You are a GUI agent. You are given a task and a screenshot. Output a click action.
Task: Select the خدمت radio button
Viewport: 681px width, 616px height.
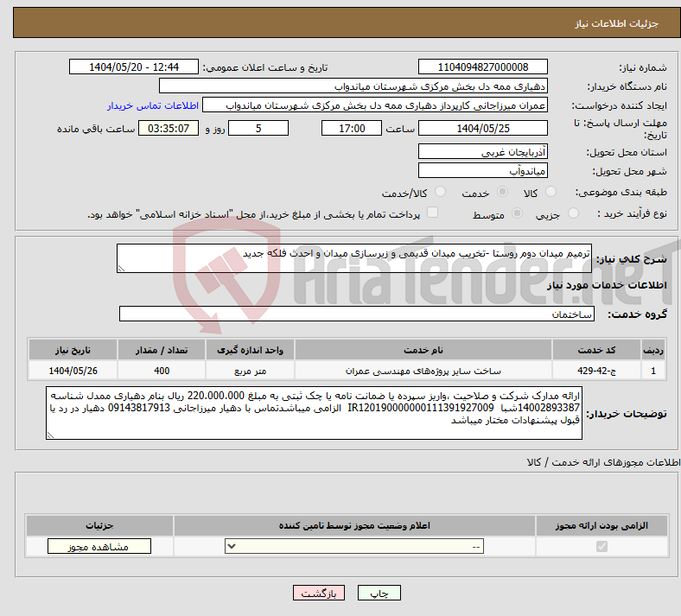pos(502,192)
